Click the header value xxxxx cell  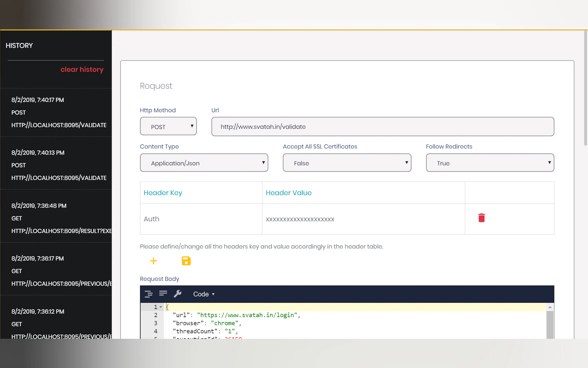[363, 219]
